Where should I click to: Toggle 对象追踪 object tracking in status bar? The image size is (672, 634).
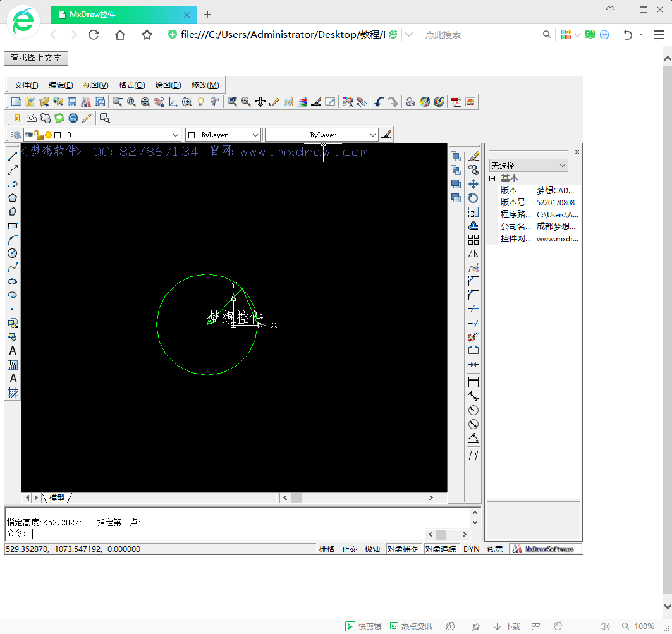click(x=441, y=549)
